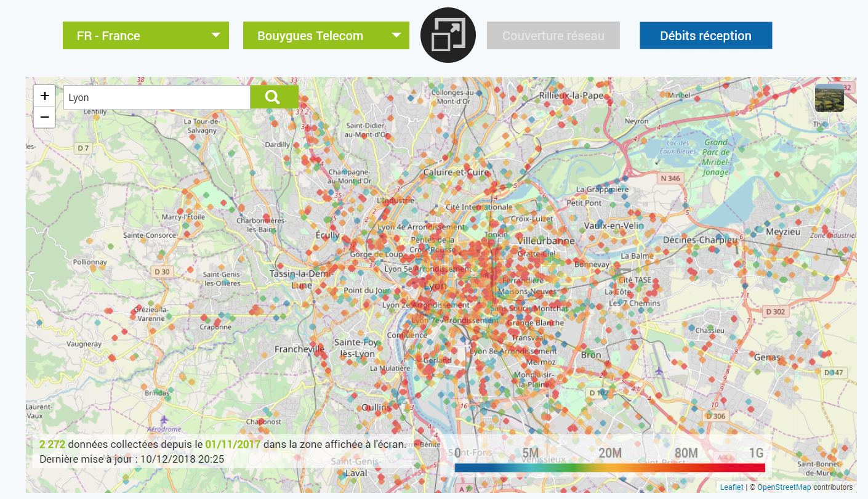This screenshot has height=499, width=868.
Task: Click the Genas map label
Action: tap(767, 357)
